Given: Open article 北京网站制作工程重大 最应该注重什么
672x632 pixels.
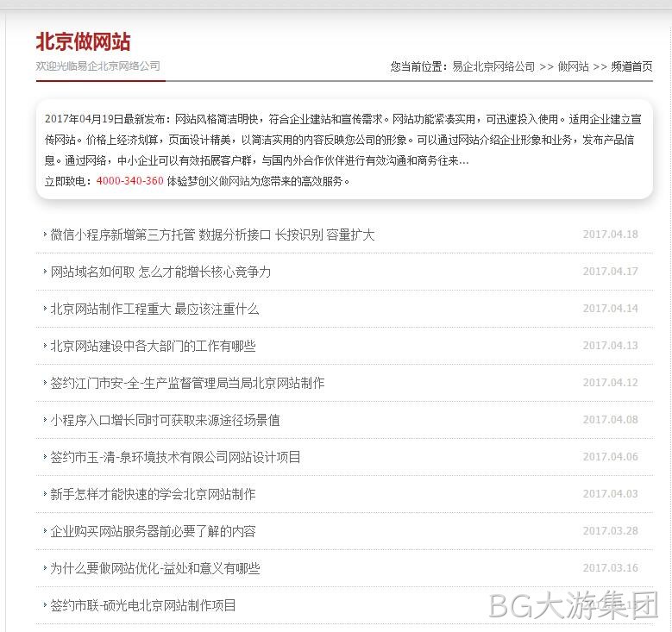Looking at the screenshot, I should point(154,309).
